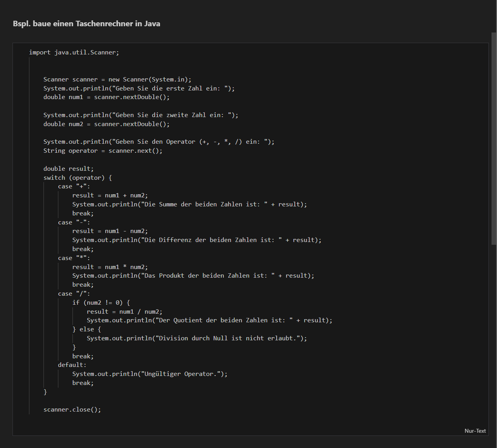
Task: Click 'String operator = scanner.next();' line
Action: (x=103, y=151)
